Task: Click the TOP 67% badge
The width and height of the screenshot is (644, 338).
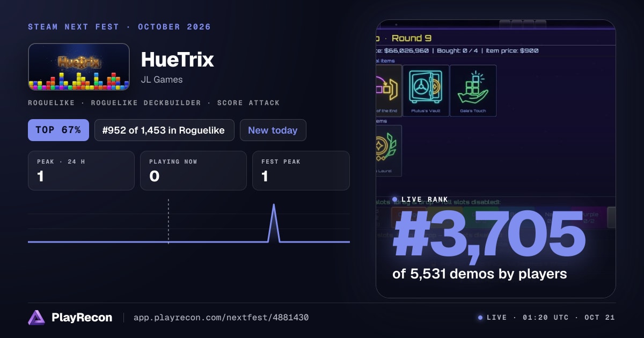Action: [x=58, y=130]
